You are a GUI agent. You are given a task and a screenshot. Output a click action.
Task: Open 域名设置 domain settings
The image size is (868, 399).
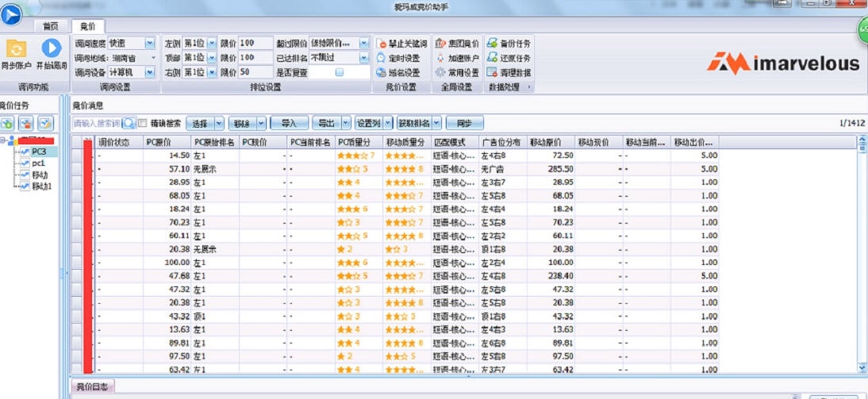point(398,72)
